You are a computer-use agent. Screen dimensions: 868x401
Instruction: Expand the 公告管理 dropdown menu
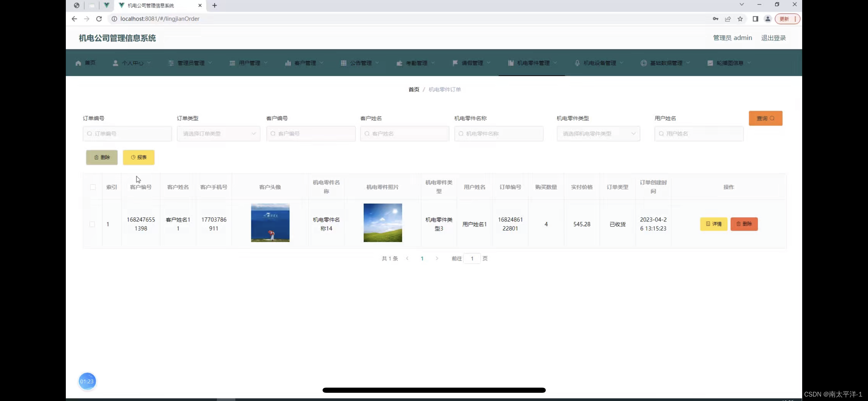click(x=377, y=63)
